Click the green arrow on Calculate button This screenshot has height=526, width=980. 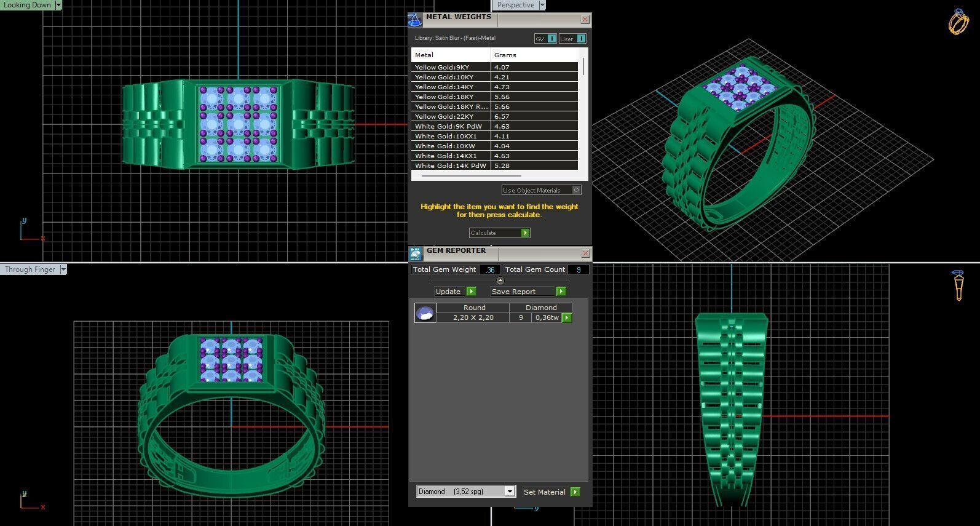pos(525,233)
